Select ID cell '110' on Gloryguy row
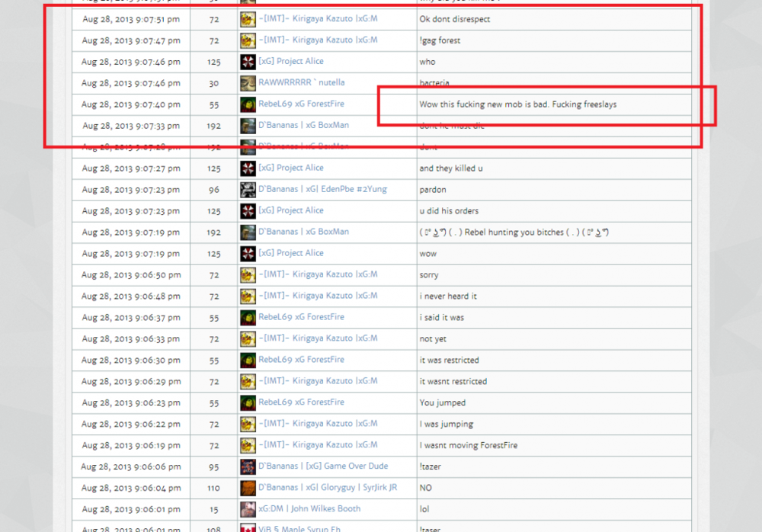Image resolution: width=762 pixels, height=532 pixels. [214, 489]
